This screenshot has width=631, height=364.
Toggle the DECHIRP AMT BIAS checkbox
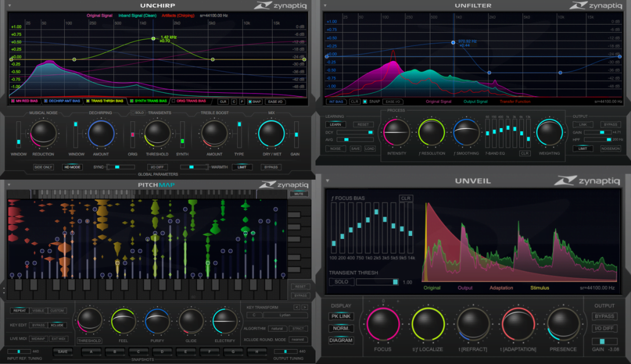pyautogui.click(x=46, y=101)
